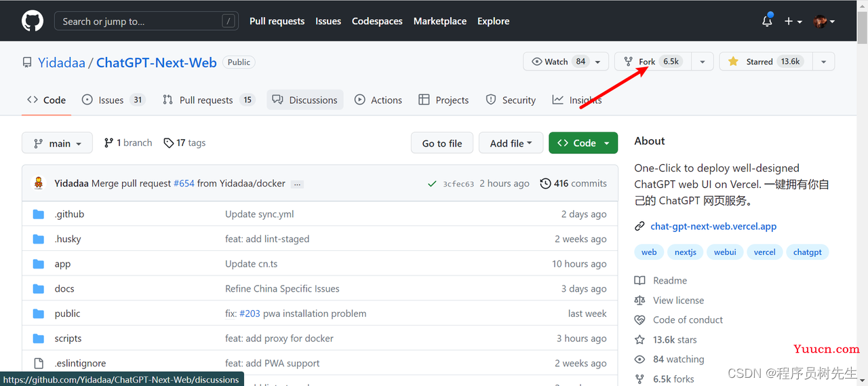The image size is (868, 386).
Task: Expand the commit message ellipsis
Action: tap(298, 184)
